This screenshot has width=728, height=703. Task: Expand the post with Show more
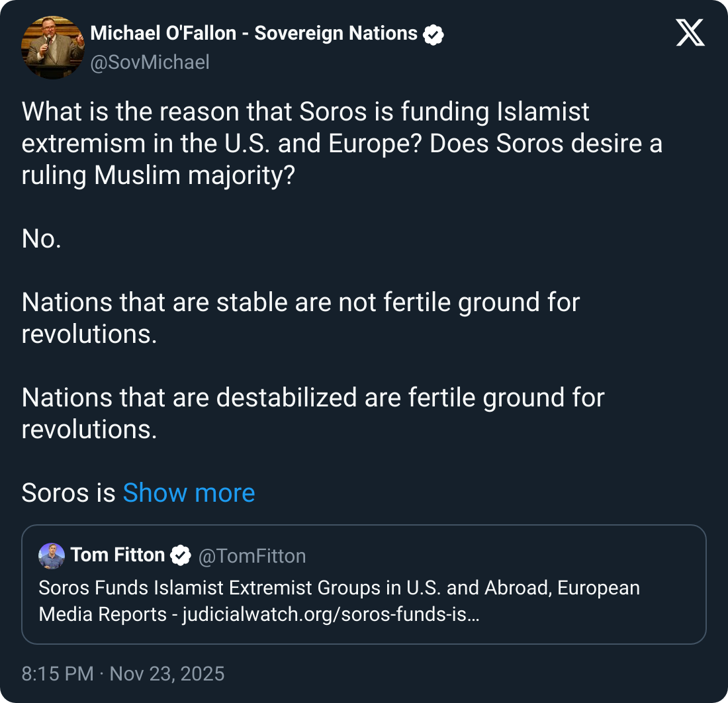click(189, 493)
